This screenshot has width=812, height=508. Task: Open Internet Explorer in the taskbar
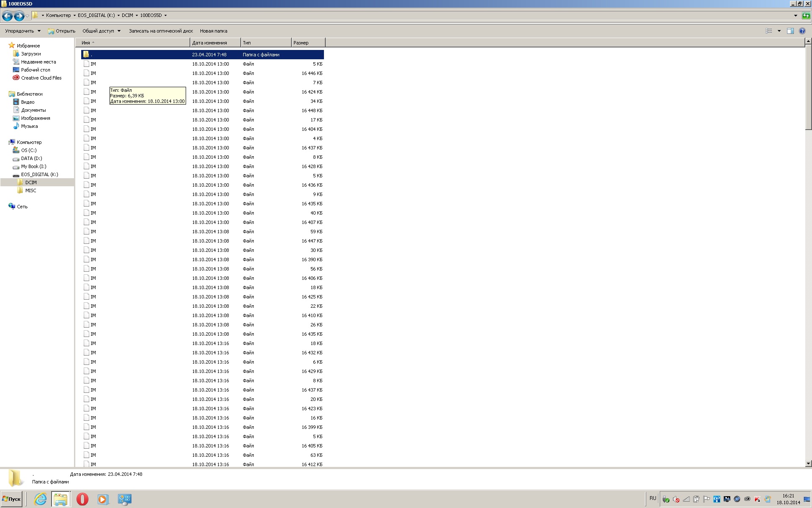click(x=40, y=499)
